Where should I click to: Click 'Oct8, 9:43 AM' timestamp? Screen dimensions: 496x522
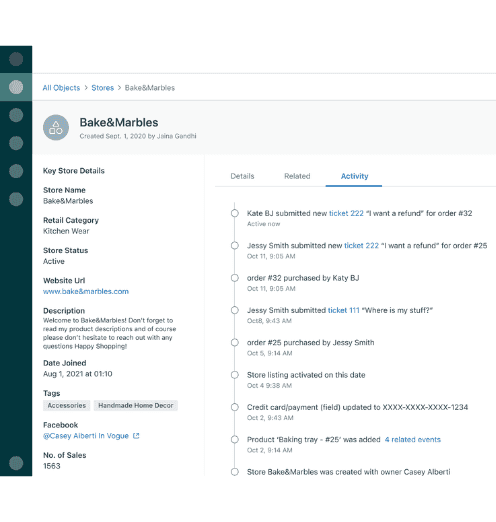[269, 321]
